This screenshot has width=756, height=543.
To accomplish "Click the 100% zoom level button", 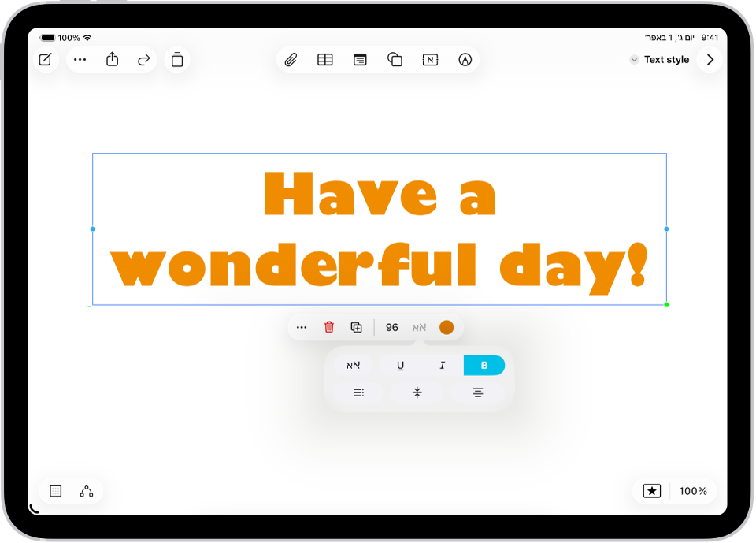I will 693,491.
